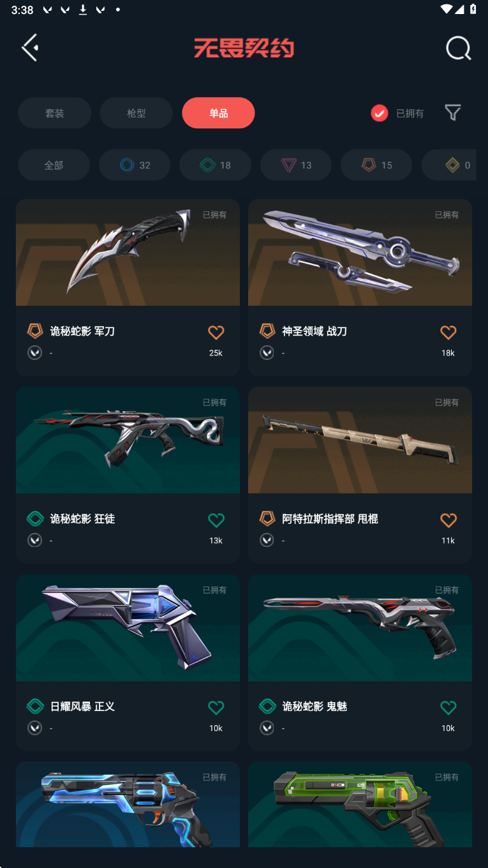Toggle heart on 阿特拉斯指挥部 甩棍
The image size is (488, 868).
point(448,520)
